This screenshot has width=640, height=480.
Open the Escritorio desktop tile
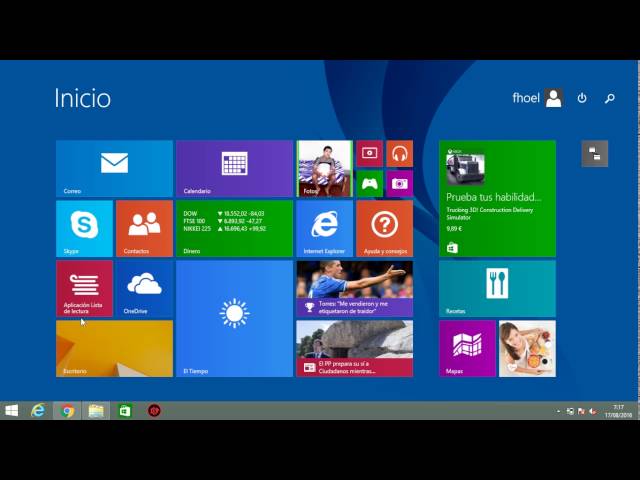click(114, 349)
